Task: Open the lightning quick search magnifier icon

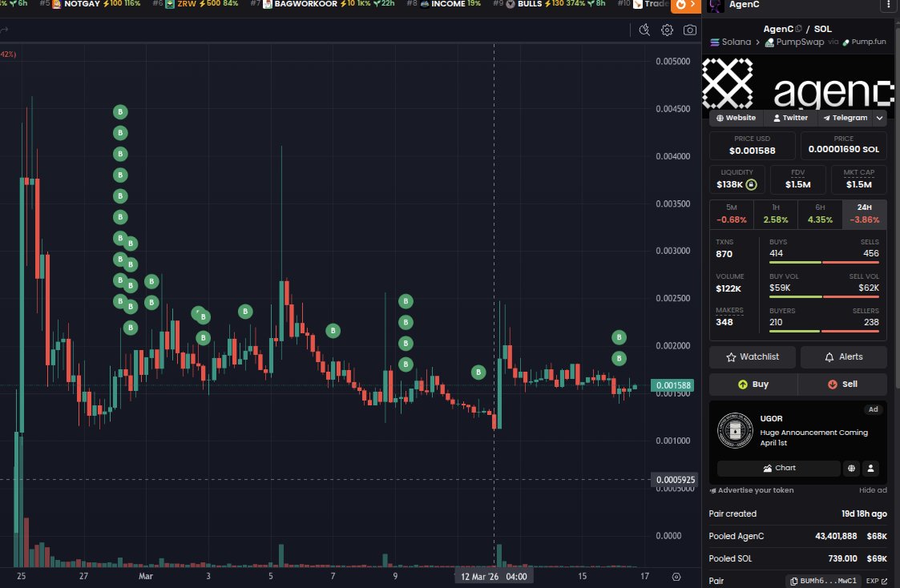Action: click(644, 30)
